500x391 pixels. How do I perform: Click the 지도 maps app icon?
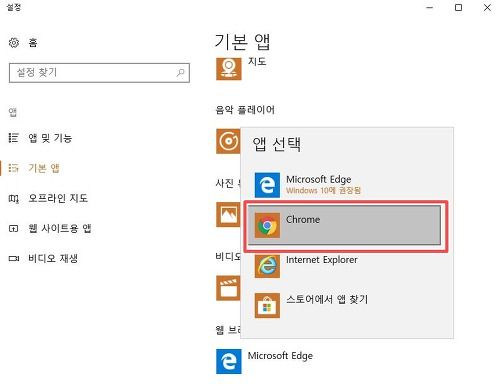(x=229, y=69)
